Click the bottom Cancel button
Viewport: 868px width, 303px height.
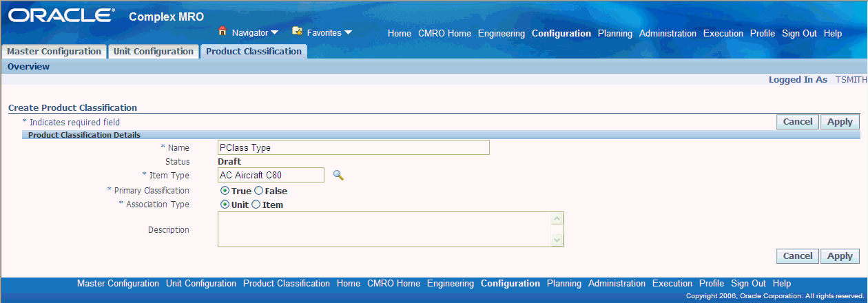[x=798, y=256]
